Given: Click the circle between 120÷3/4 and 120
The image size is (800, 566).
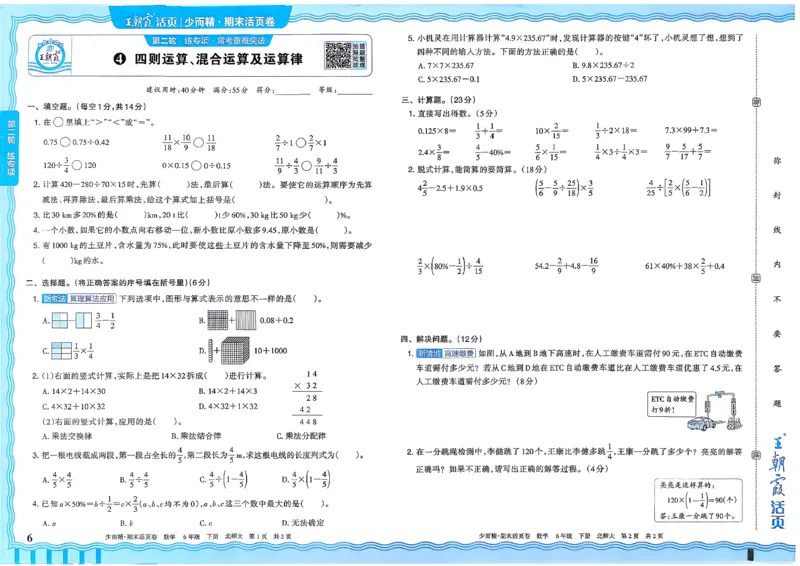Looking at the screenshot, I should point(77,165).
